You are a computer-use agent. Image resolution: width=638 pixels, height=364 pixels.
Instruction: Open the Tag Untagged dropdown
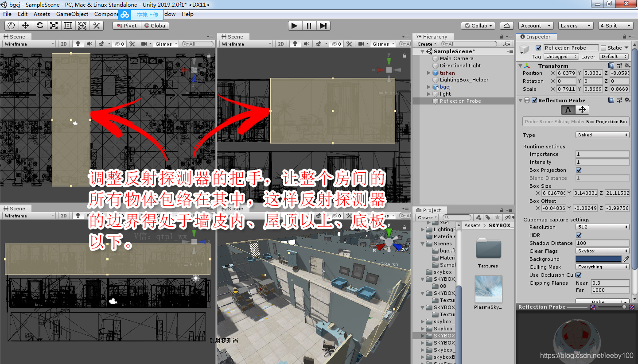(x=561, y=57)
